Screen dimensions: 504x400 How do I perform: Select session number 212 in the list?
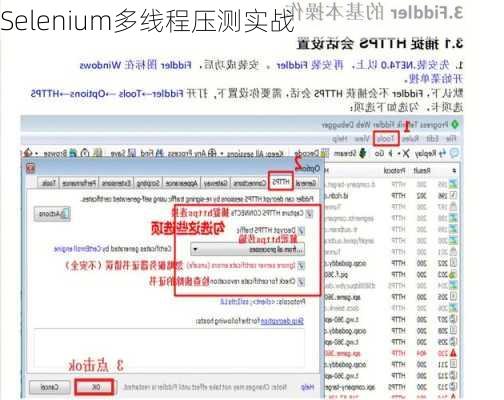[x=392, y=376]
